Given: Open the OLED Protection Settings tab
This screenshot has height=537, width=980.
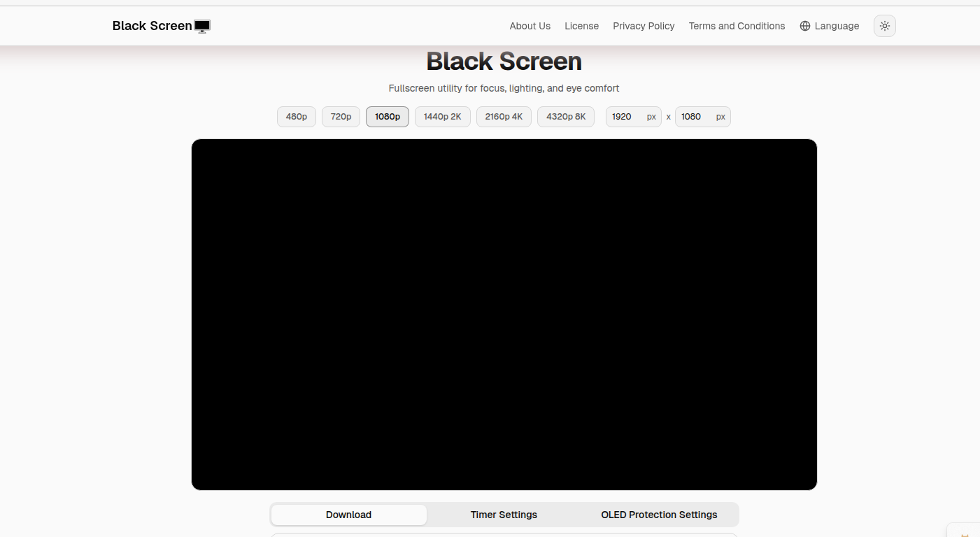Looking at the screenshot, I should tap(658, 515).
